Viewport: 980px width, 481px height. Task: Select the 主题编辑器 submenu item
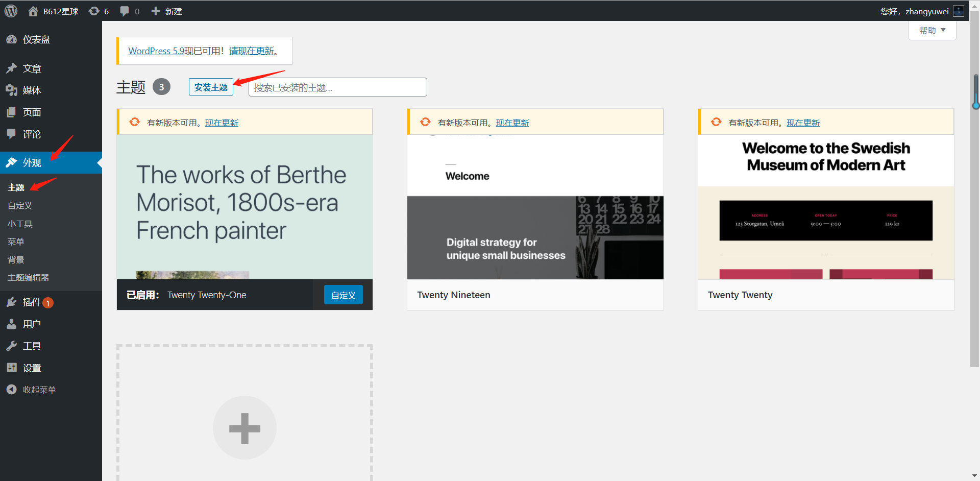click(x=28, y=278)
